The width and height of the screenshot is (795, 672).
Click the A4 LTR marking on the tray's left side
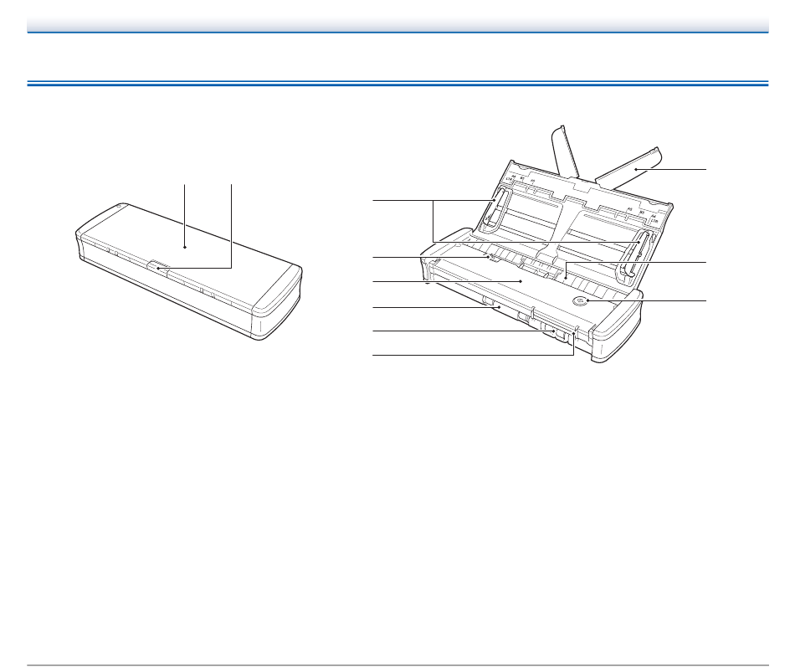coord(511,178)
